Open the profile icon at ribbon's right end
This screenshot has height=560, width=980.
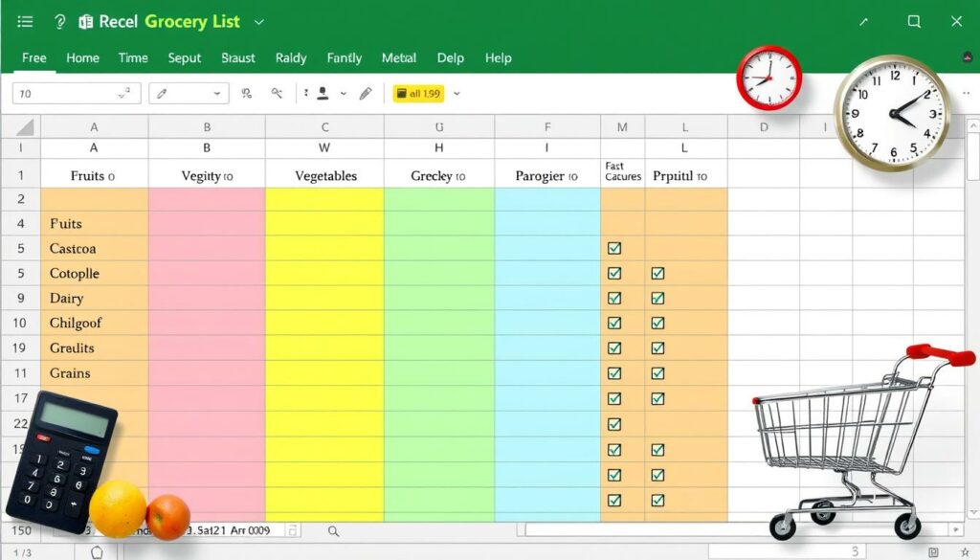coord(968,57)
